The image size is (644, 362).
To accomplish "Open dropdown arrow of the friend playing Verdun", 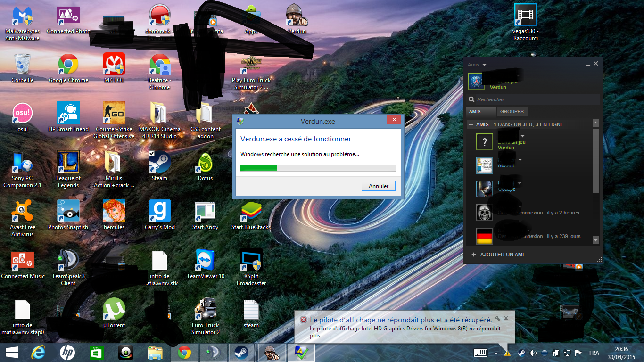I will coord(522,136).
